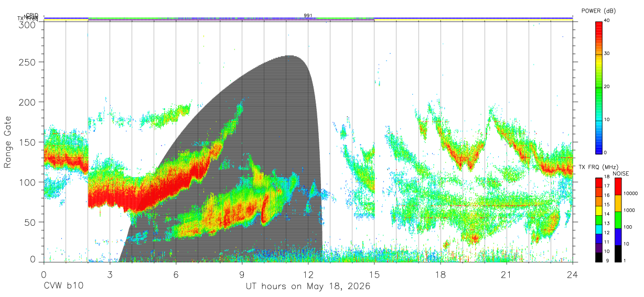
Task: Click the 250 tick on Range Gate axis
Action: 28,62
